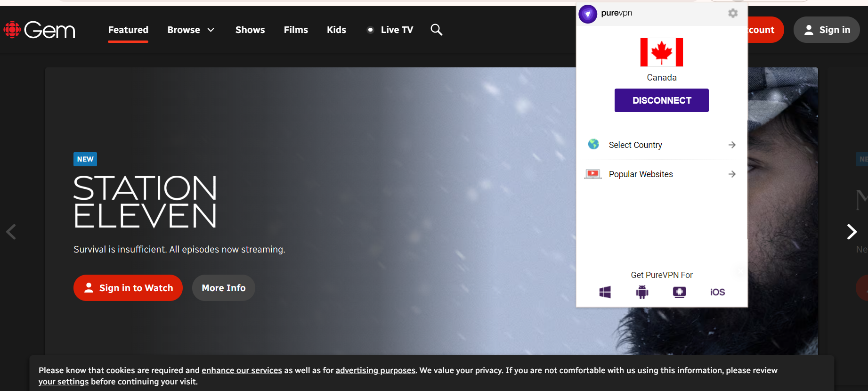The height and width of the screenshot is (391, 868).
Task: Open the Kids section
Action: pos(336,30)
